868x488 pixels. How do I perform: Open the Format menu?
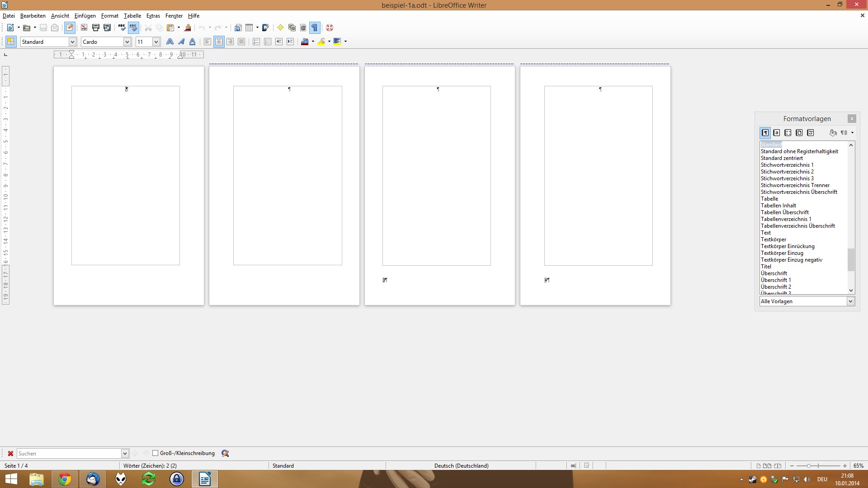(110, 16)
